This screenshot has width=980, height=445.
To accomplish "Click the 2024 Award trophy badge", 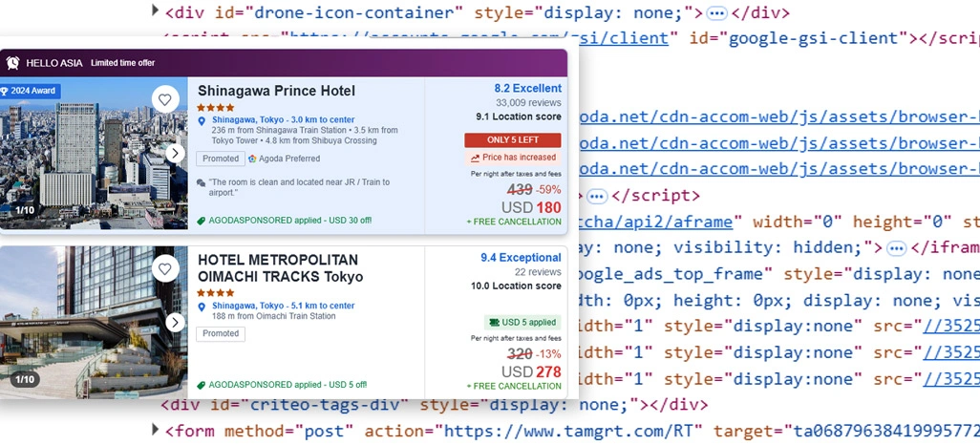I will 30,91.
